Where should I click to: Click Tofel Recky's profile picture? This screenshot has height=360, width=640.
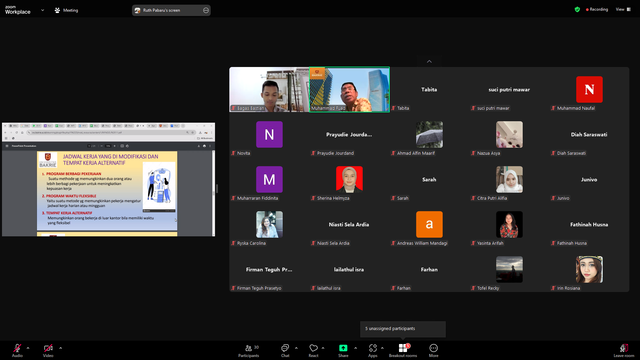pos(509,269)
